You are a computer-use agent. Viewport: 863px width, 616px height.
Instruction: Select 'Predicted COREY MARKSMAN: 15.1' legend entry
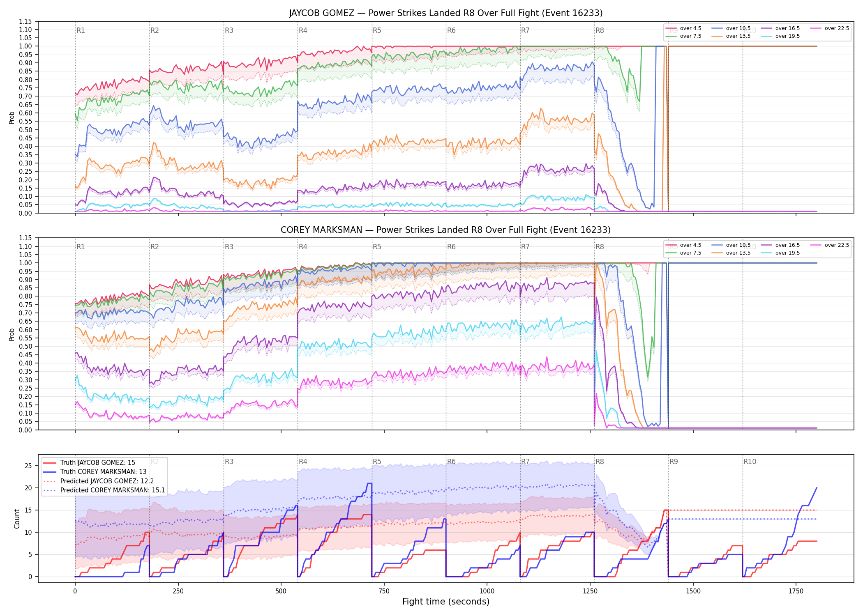coord(104,490)
